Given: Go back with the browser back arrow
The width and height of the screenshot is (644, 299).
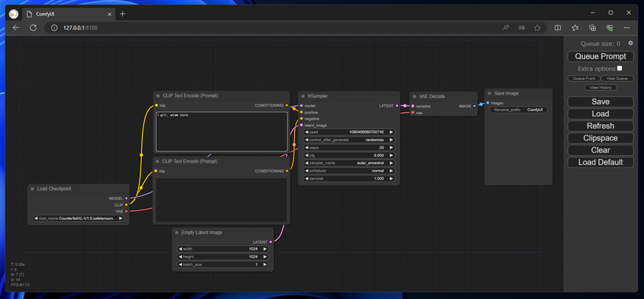Looking at the screenshot, I should coord(16,28).
